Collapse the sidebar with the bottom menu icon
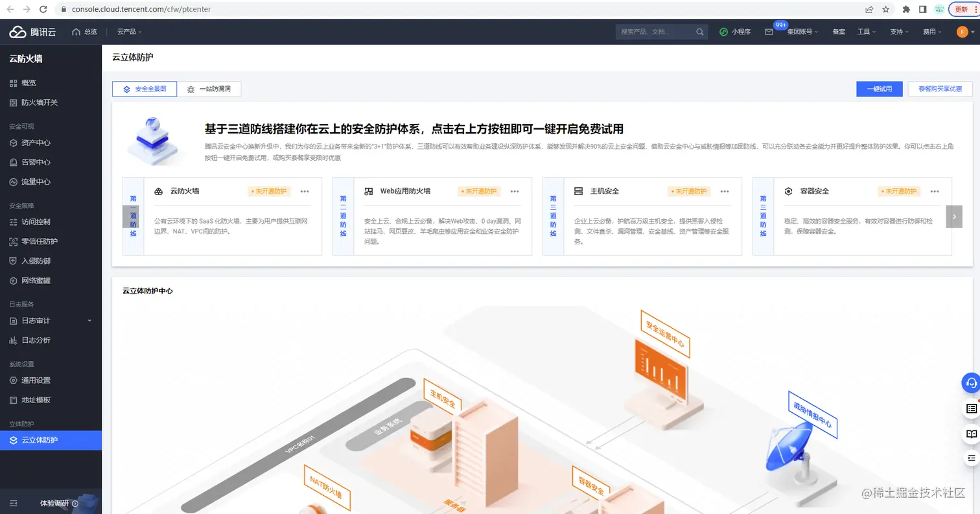980x514 pixels. click(x=14, y=503)
